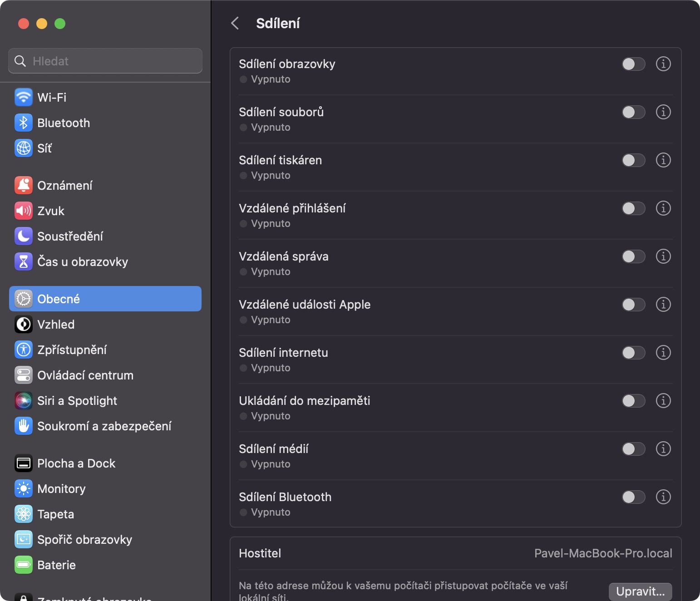700x601 pixels.
Task: Show info for Sdílení obrazovky
Action: 663,64
